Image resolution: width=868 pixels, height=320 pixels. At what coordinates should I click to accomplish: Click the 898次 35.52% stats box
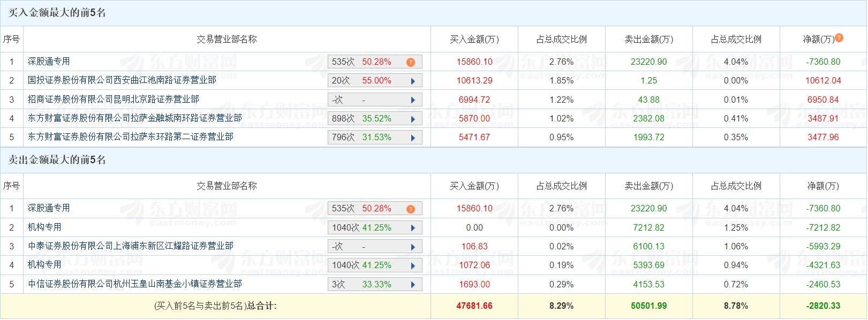coord(375,118)
